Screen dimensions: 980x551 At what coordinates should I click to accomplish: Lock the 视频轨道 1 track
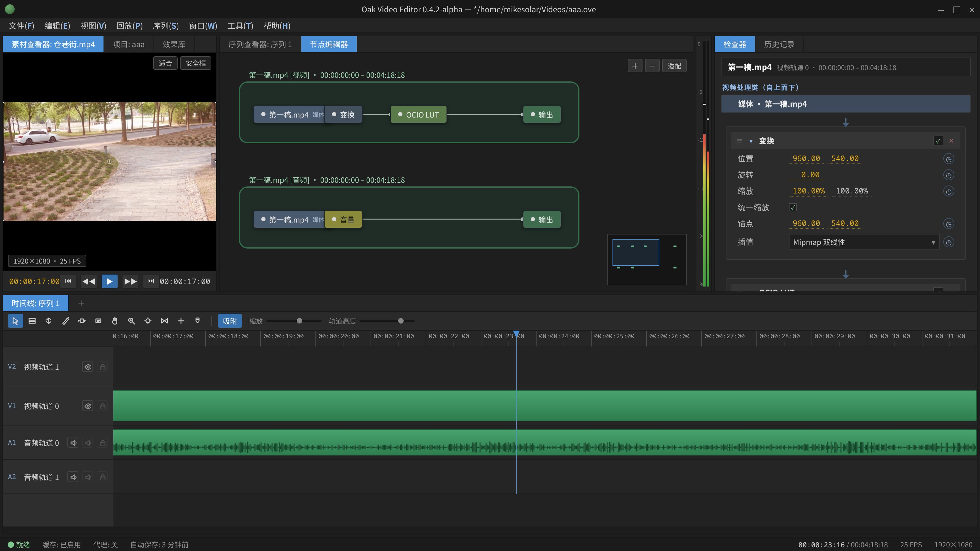tap(103, 367)
